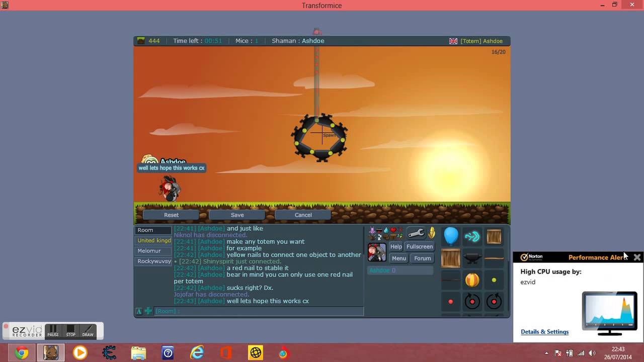The width and height of the screenshot is (644, 362).
Task: Switch to the Room chat tab
Action: pos(153,230)
